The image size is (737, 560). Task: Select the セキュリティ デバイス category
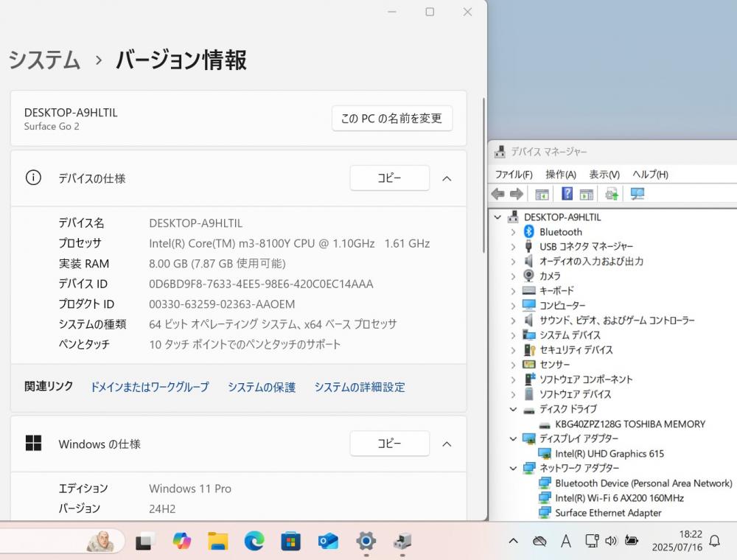[576, 350]
